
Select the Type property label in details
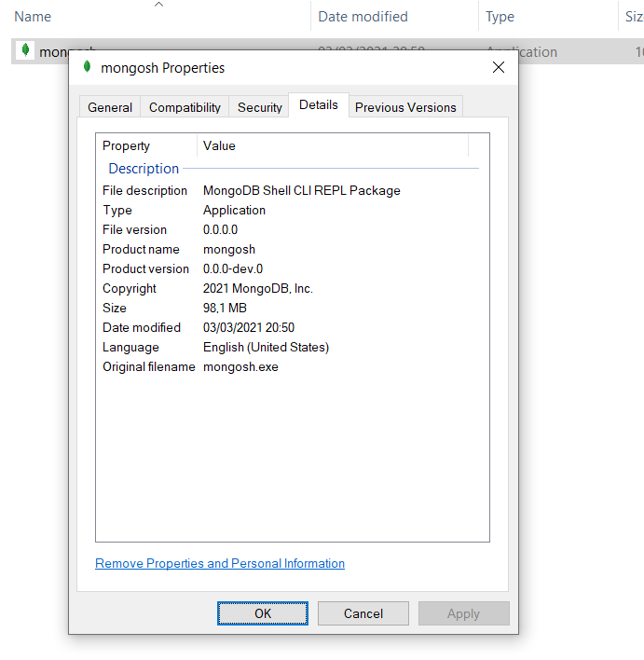pyautogui.click(x=117, y=210)
